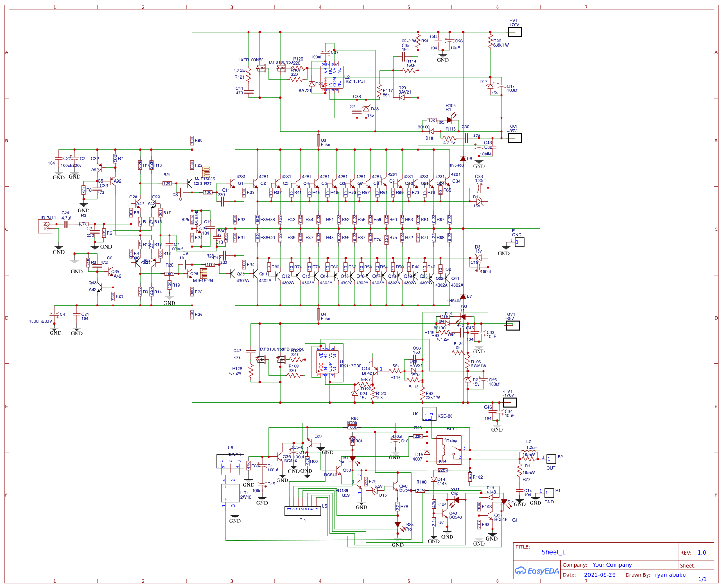Viewport: 723px width, 588px height.
Task: Click the KSD-80 thermal switch U9
Action: (x=429, y=414)
